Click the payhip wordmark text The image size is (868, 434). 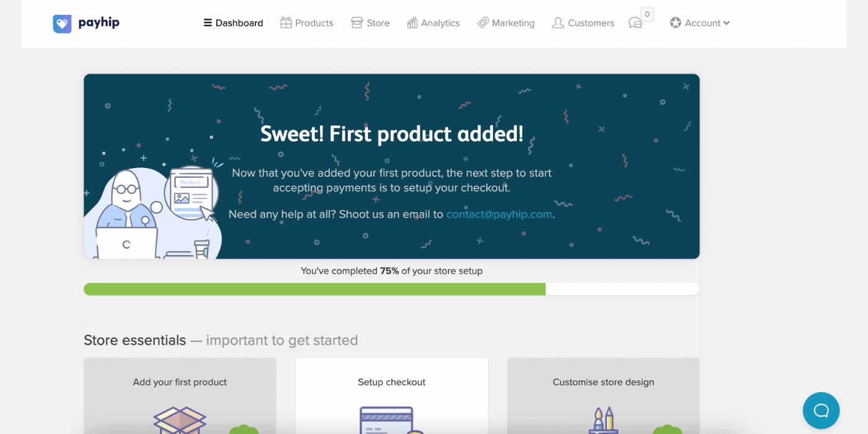99,23
